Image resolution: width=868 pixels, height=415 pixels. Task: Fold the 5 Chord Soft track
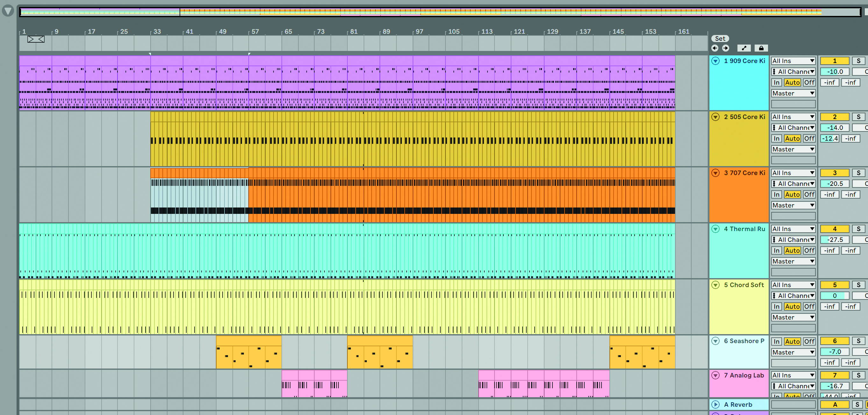(715, 285)
